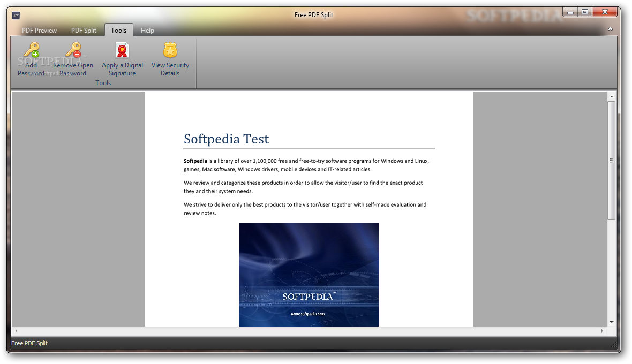This screenshot has width=632, height=364.
Task: Open the Help tab
Action: click(147, 30)
